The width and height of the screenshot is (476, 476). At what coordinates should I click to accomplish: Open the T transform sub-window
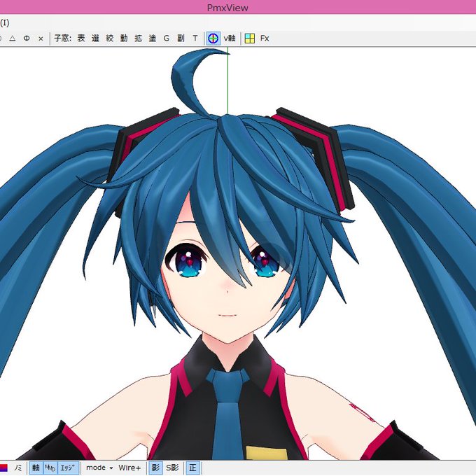pos(195,38)
